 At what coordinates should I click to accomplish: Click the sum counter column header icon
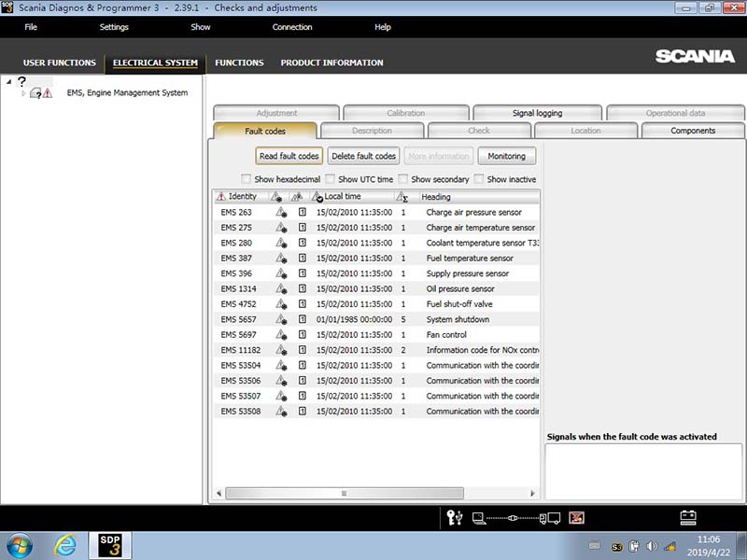pos(402,197)
